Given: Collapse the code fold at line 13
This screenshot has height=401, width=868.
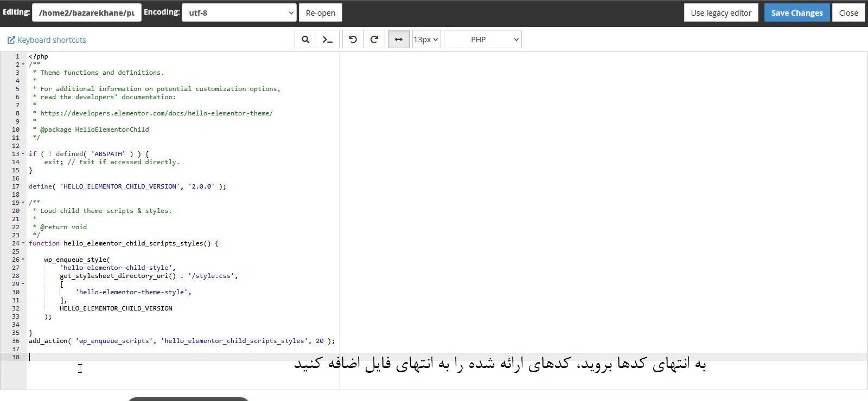Looking at the screenshot, I should 23,154.
